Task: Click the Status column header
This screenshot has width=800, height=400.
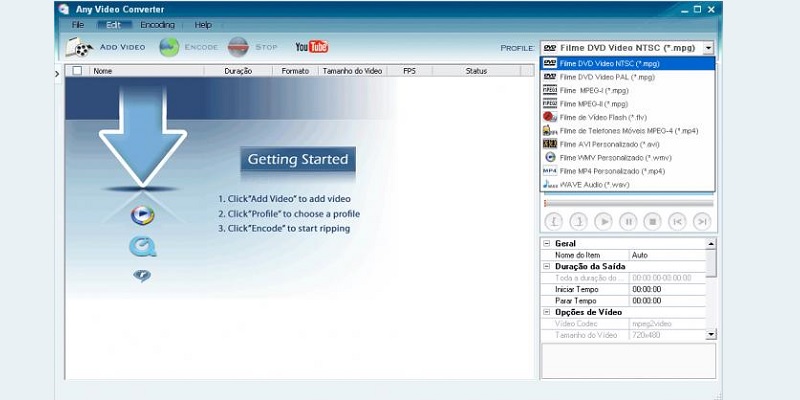Action: tap(476, 71)
